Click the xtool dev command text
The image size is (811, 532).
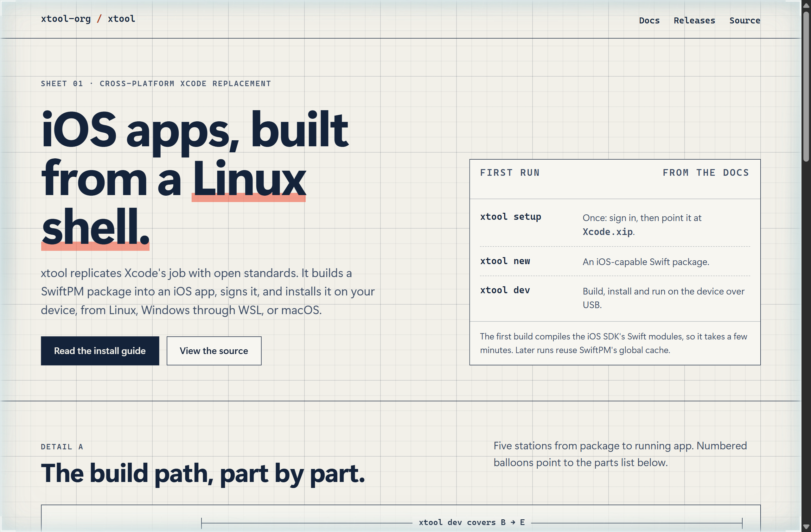[505, 290]
